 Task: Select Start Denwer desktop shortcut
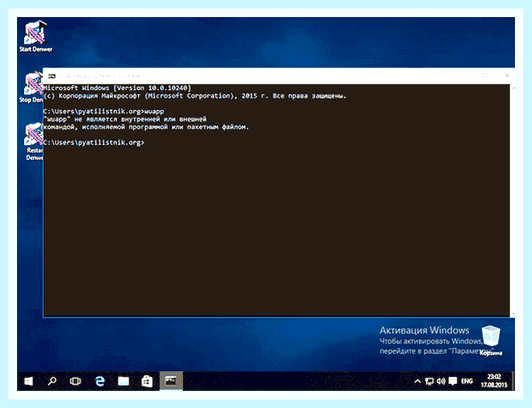[36, 36]
